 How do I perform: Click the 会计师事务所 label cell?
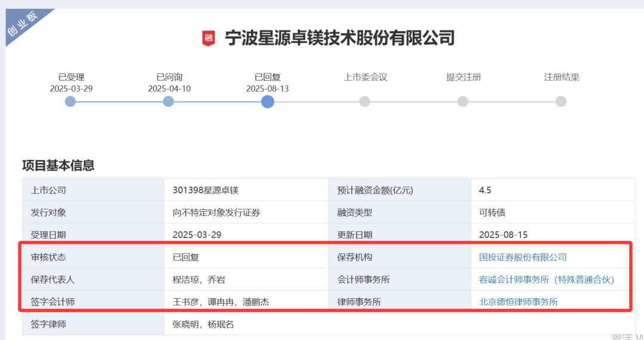click(x=400, y=280)
